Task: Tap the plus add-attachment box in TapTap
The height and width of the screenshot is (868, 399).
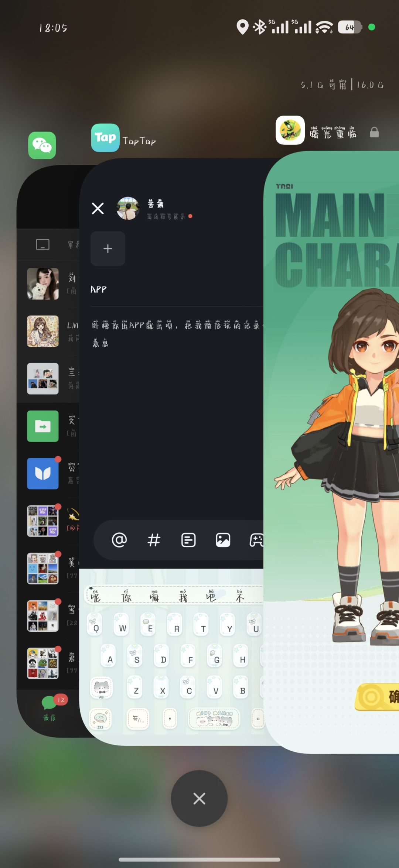Action: tap(108, 248)
